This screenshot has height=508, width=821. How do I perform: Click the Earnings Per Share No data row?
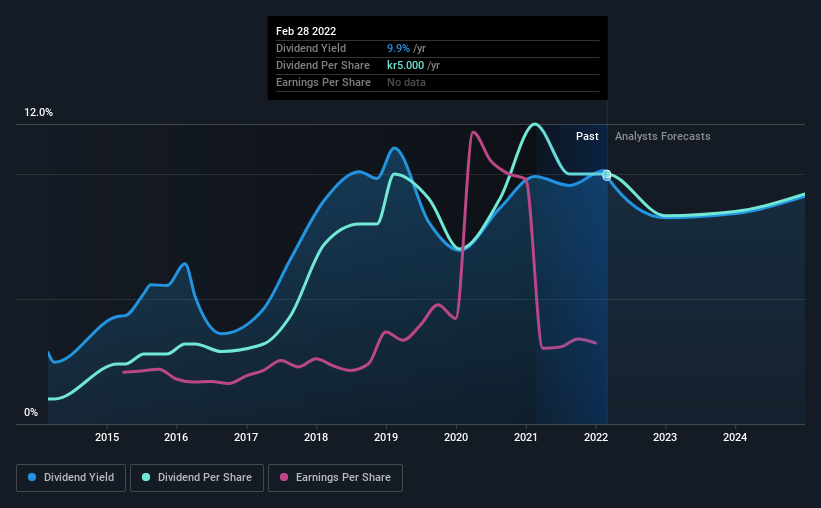pyautogui.click(x=438, y=83)
